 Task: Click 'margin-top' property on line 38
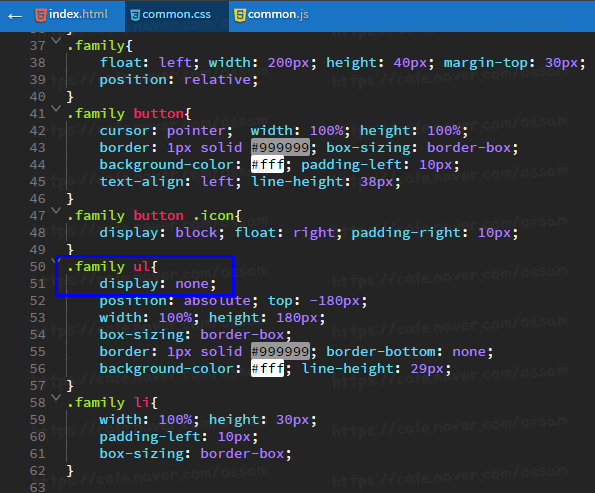click(486, 63)
